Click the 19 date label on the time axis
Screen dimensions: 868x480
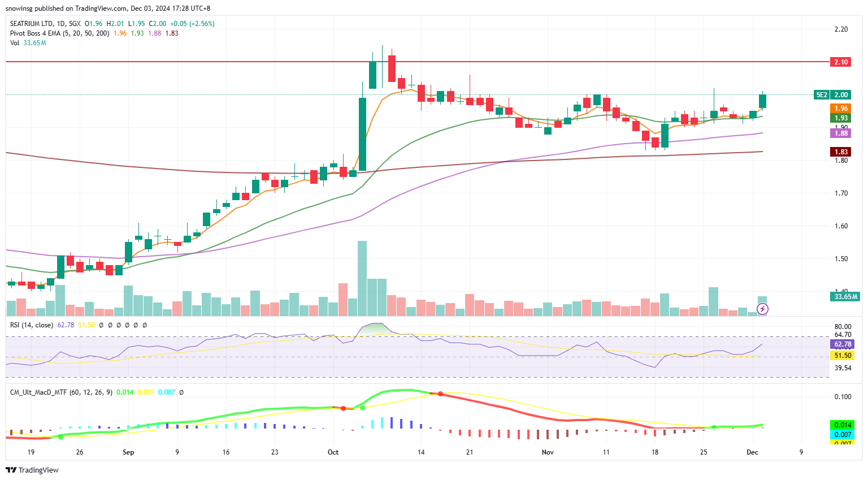pyautogui.click(x=31, y=452)
